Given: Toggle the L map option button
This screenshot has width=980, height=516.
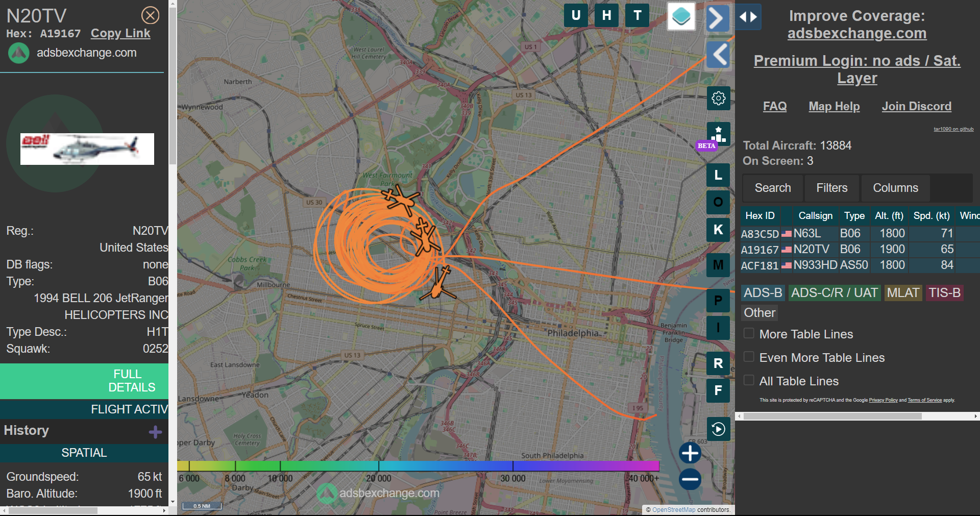Looking at the screenshot, I should [718, 175].
